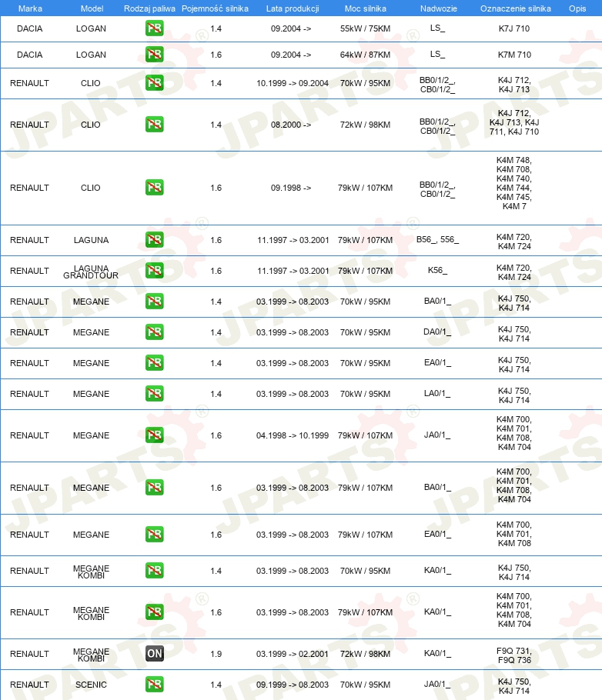Image resolution: width=602 pixels, height=700 pixels.
Task: Click the Lata produkcji column header
Action: [x=293, y=8]
